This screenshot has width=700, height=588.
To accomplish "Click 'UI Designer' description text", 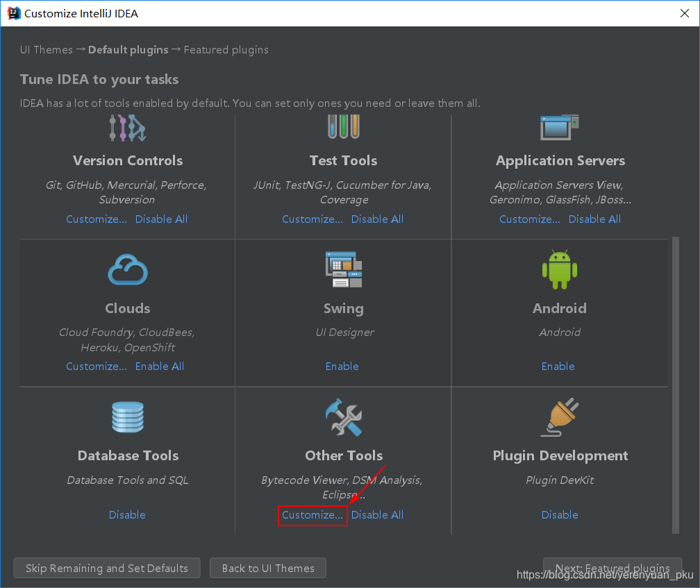I will [x=344, y=333].
